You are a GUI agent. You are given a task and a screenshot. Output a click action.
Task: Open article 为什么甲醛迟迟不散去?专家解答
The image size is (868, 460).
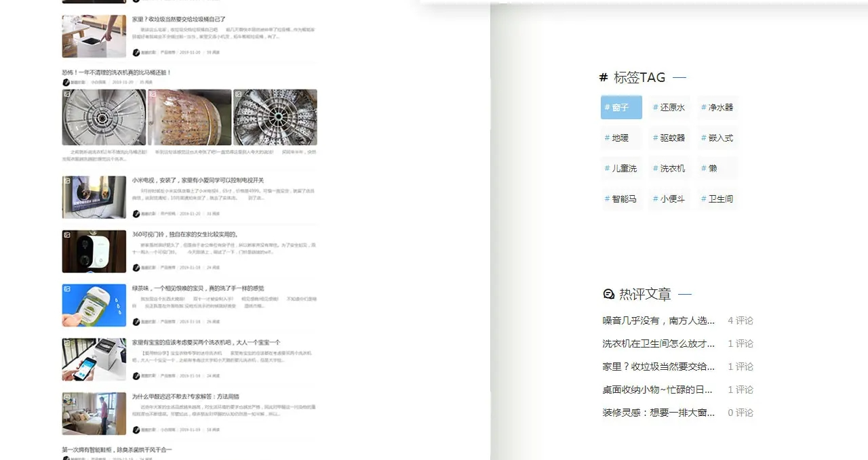pyautogui.click(x=186, y=396)
